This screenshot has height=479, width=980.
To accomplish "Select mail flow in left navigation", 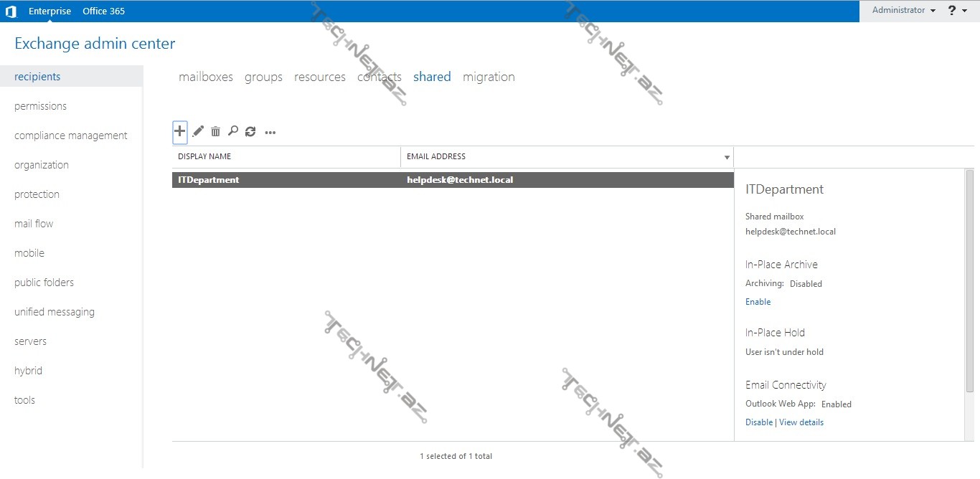I will [x=34, y=224].
